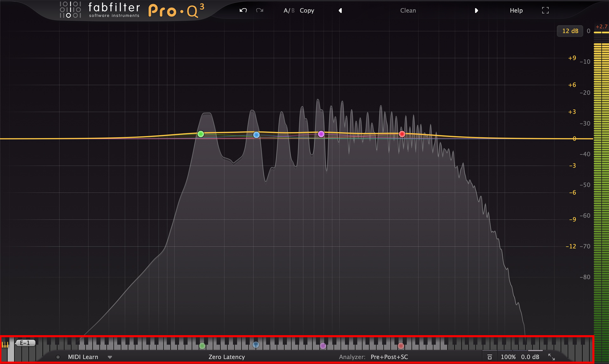
Task: Click green band marker on piano keyboard
Action: (202, 346)
